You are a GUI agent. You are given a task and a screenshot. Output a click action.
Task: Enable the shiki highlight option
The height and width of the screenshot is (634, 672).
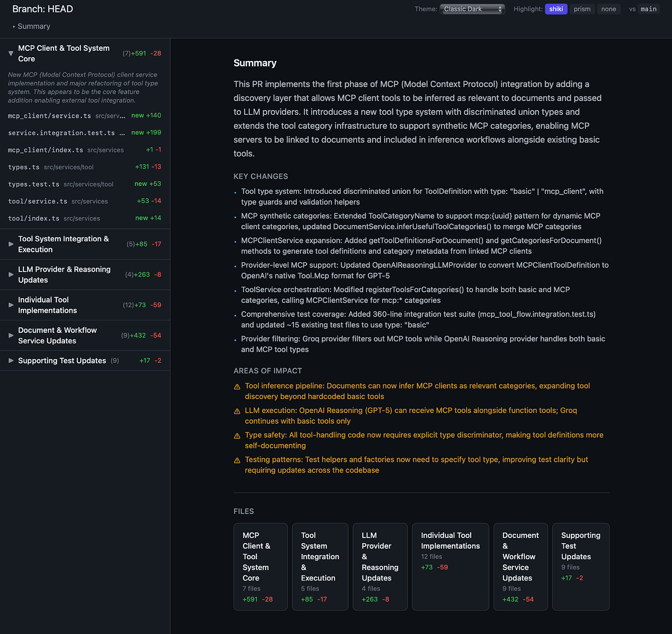[x=556, y=9]
